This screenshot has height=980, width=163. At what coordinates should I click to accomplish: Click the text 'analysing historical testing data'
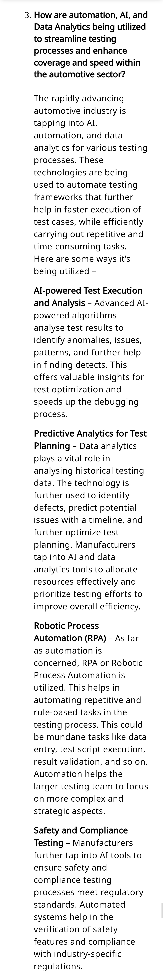(89, 476)
